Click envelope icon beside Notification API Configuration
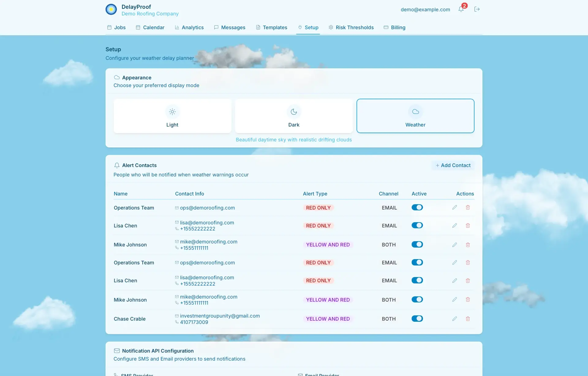 pos(117,351)
